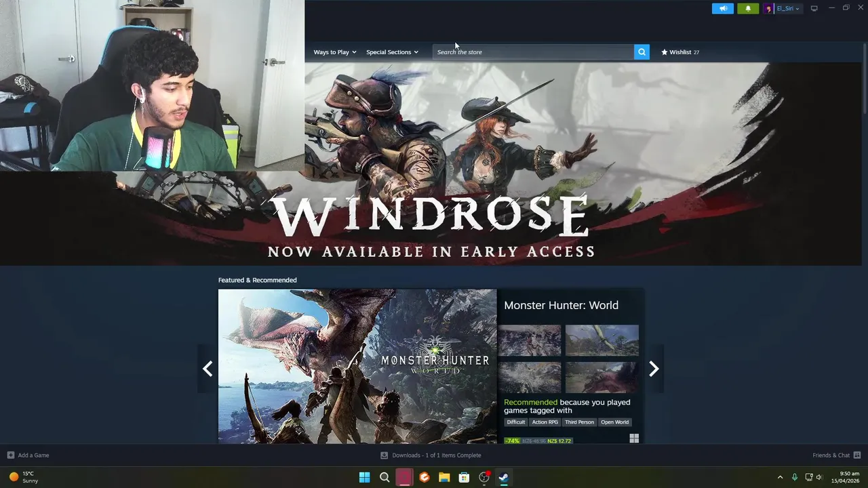Open the green notifications bell
The width and height of the screenshot is (868, 488).
click(x=748, y=8)
